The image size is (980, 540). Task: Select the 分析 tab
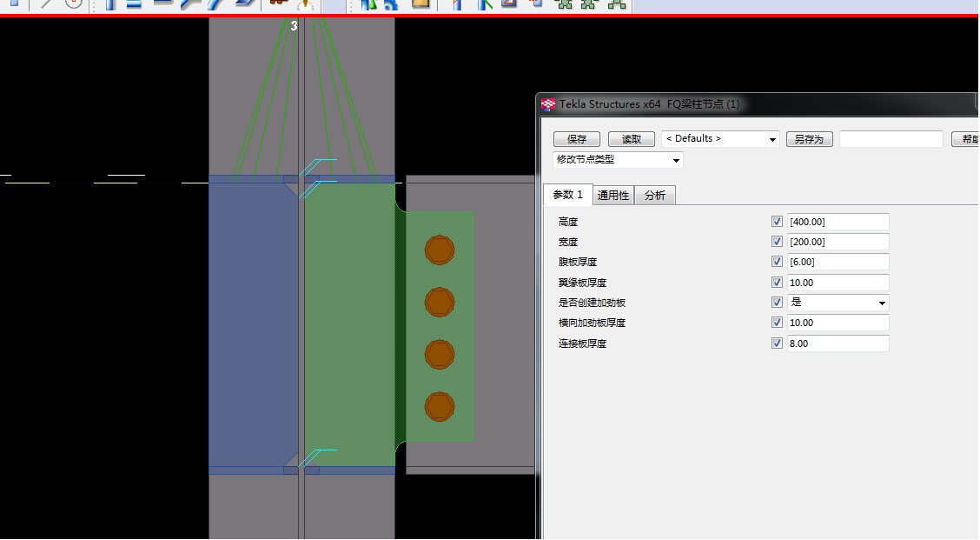point(655,196)
